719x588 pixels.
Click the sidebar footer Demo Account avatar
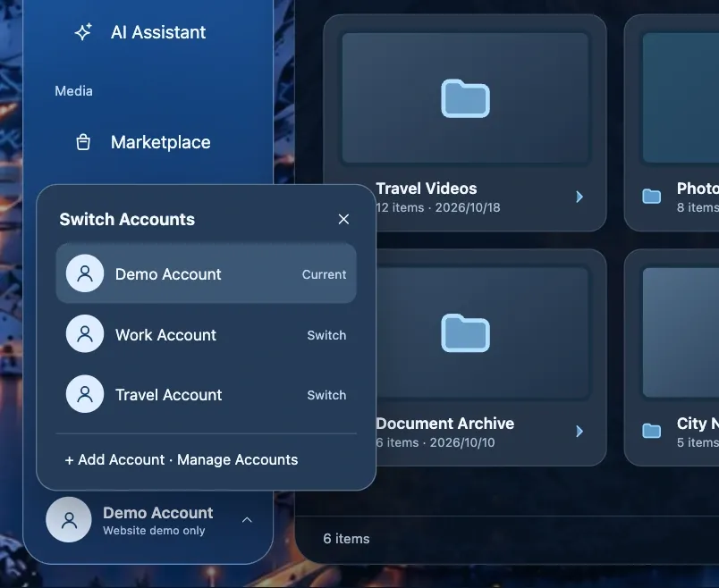(x=69, y=520)
